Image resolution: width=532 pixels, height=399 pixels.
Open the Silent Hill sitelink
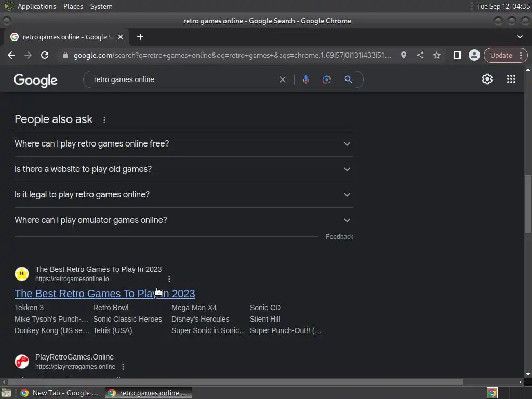(265, 320)
